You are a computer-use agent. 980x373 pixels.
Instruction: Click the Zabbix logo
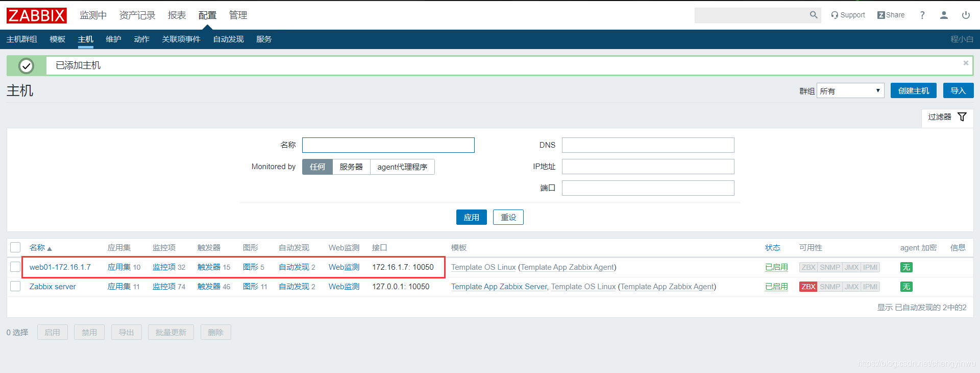36,15
